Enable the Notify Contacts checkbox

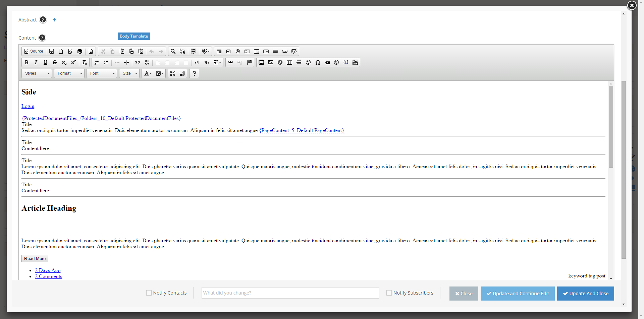(x=148, y=293)
